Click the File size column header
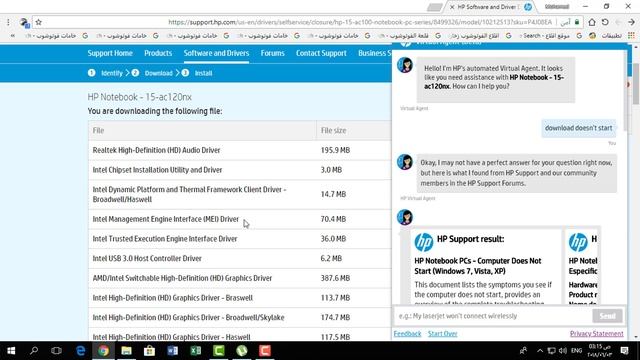 tap(333, 131)
